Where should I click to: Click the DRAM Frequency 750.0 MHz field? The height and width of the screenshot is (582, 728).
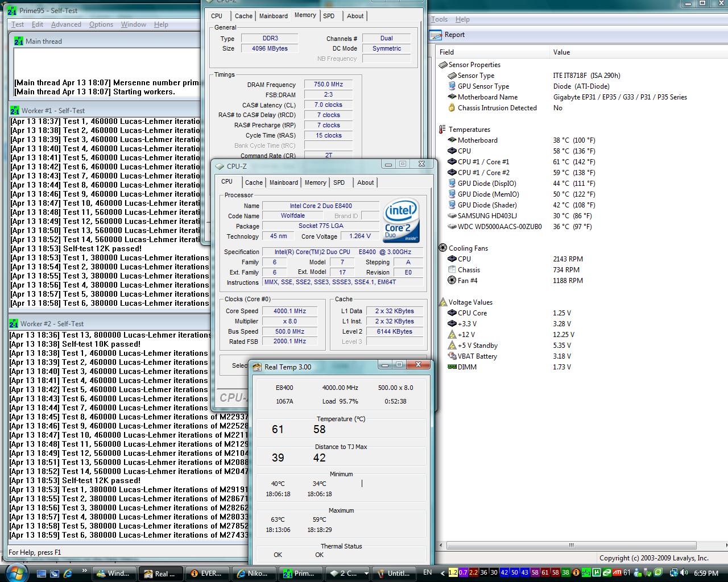(328, 85)
